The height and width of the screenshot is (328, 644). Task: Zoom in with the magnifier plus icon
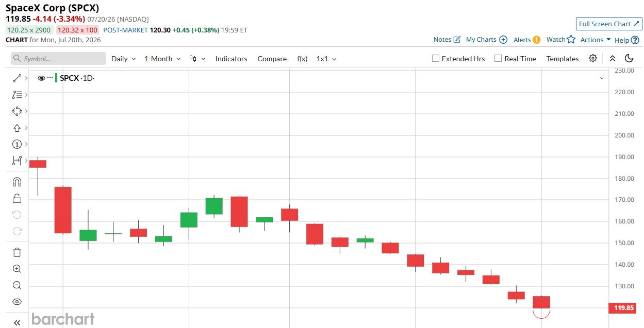(16, 269)
